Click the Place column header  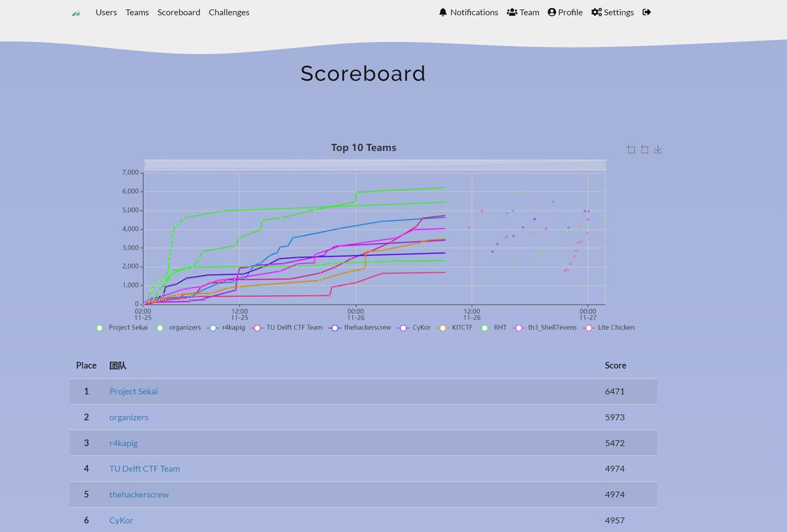[x=86, y=365]
